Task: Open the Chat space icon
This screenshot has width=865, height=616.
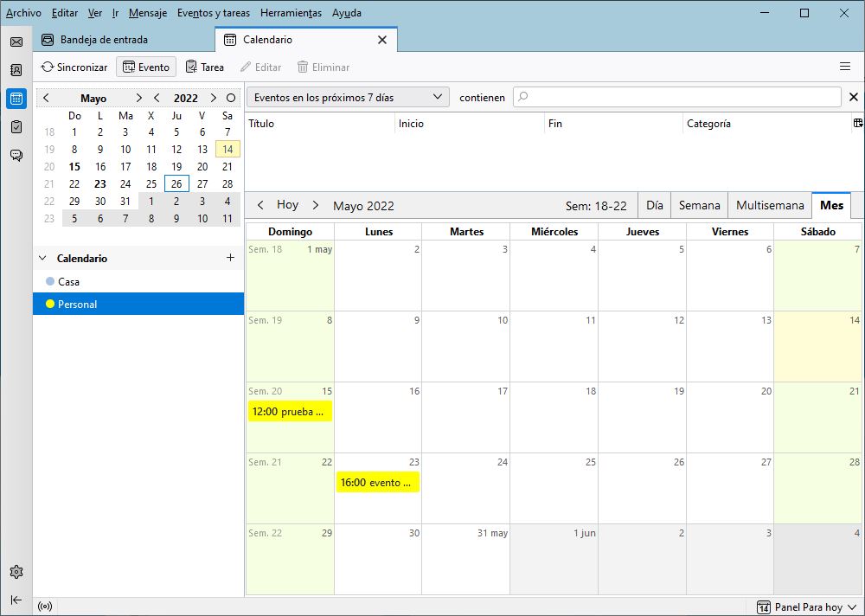Action: click(16, 155)
